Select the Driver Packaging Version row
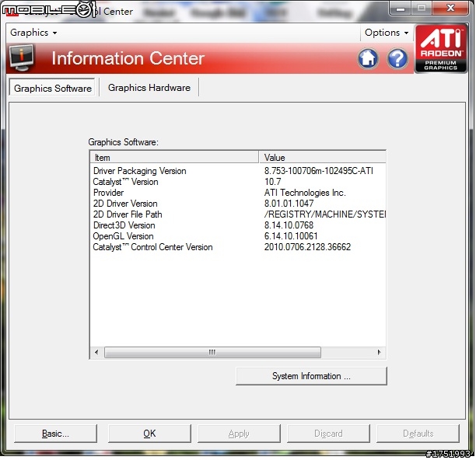This screenshot has height=460, width=476. (238, 171)
